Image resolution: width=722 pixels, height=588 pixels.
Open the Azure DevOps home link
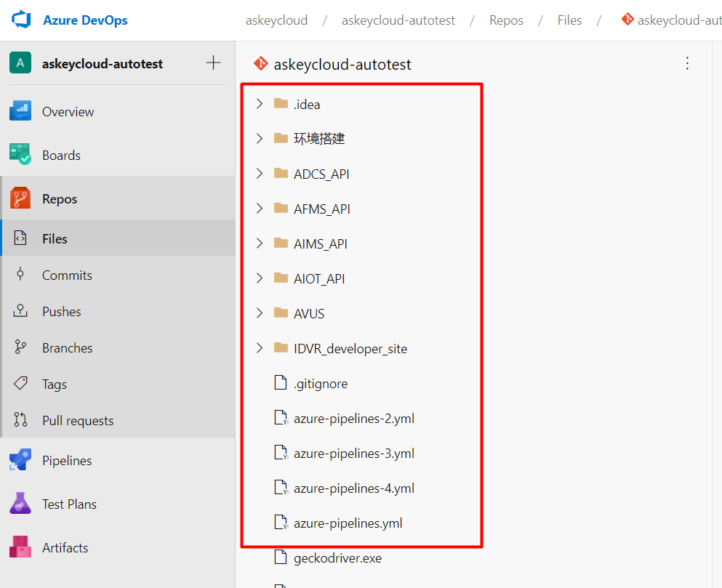coord(85,20)
